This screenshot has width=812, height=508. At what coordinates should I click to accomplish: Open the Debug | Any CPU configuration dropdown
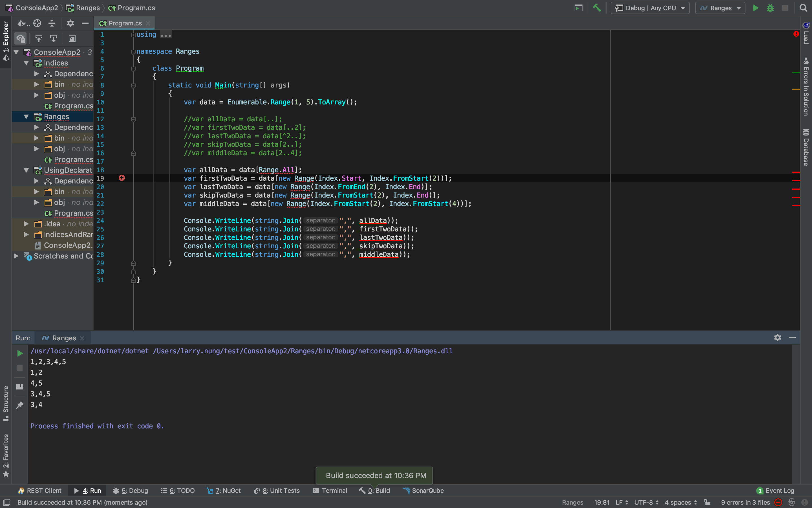point(650,8)
